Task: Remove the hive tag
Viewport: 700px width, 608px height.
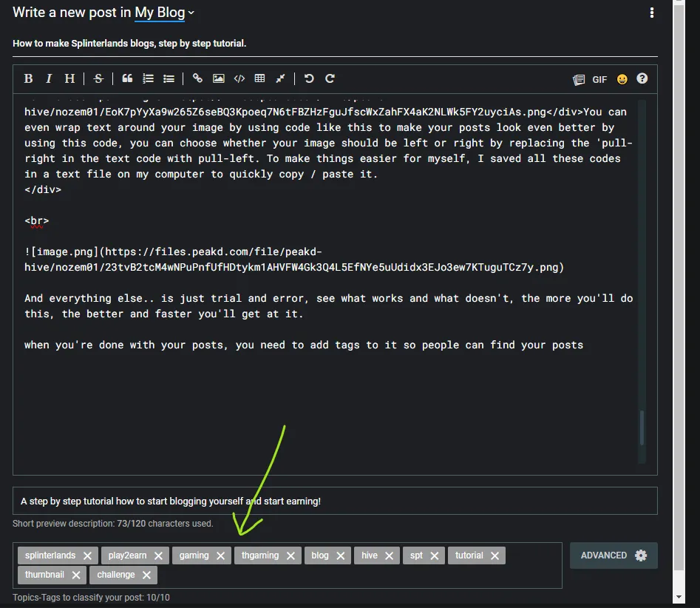Action: (x=390, y=555)
